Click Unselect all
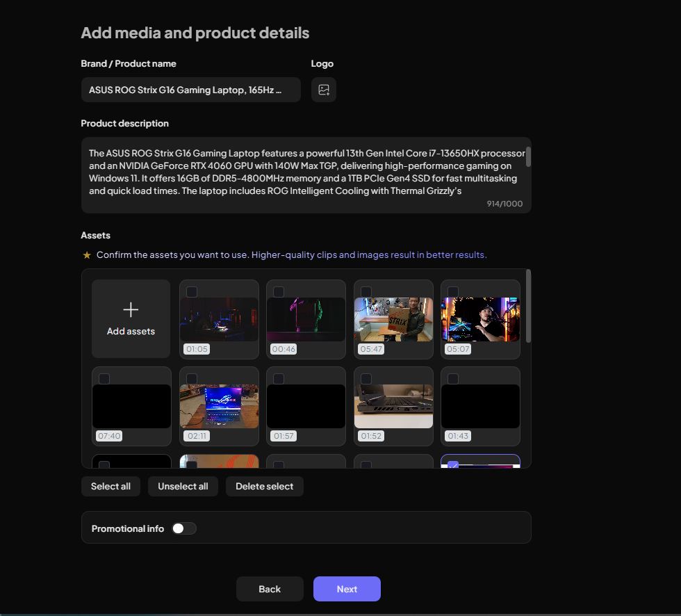Image resolution: width=681 pixels, height=616 pixels. (183, 486)
